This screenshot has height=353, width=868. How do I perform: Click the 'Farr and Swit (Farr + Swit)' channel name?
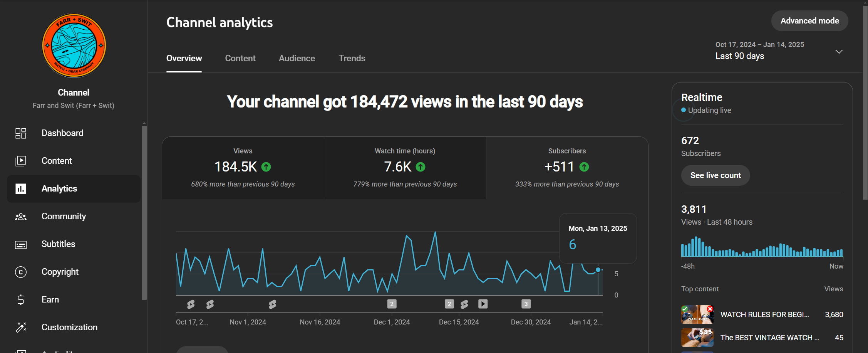click(x=74, y=106)
